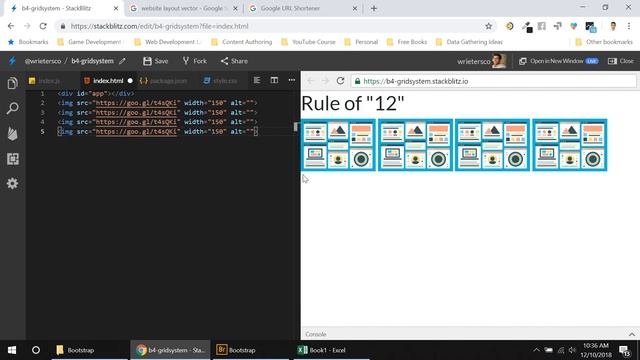This screenshot has width=640, height=360.
Task: Open the Personal bookmarks folder
Action: point(361,42)
